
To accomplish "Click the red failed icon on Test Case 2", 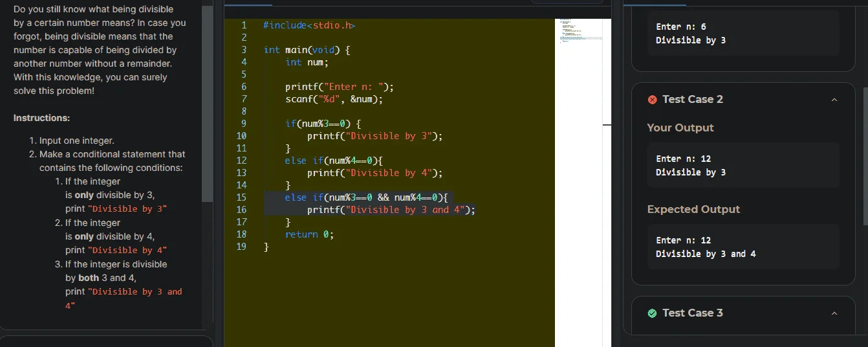I will [x=652, y=100].
